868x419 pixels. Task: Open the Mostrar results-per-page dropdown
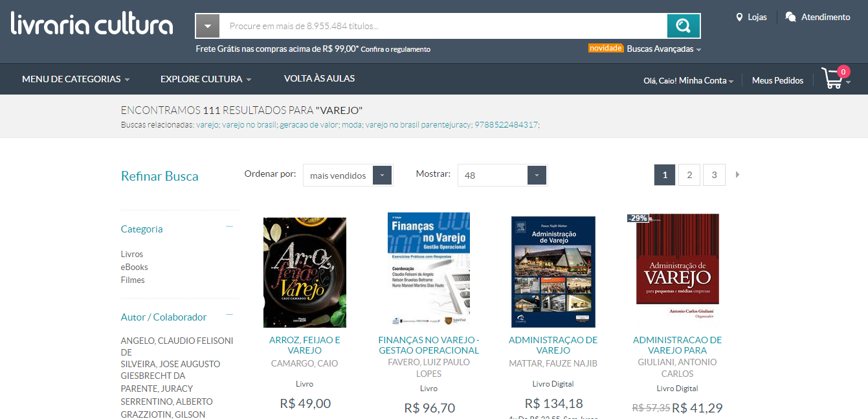click(502, 176)
